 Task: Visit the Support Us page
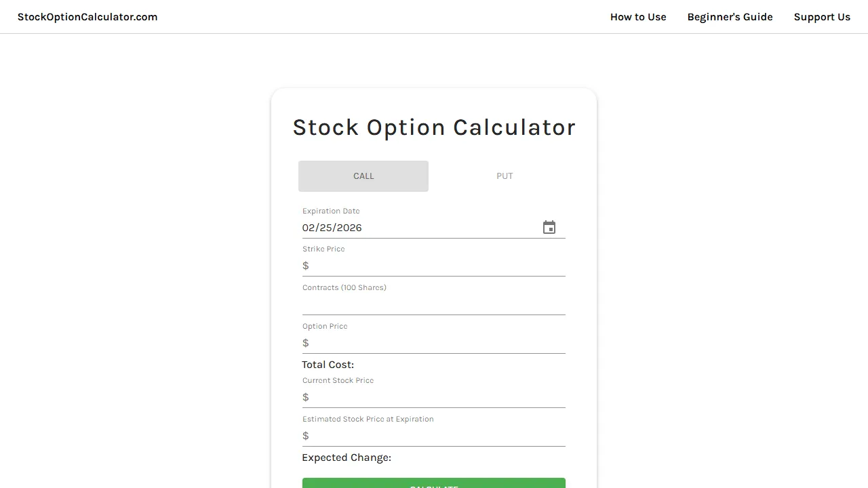pyautogui.click(x=822, y=17)
